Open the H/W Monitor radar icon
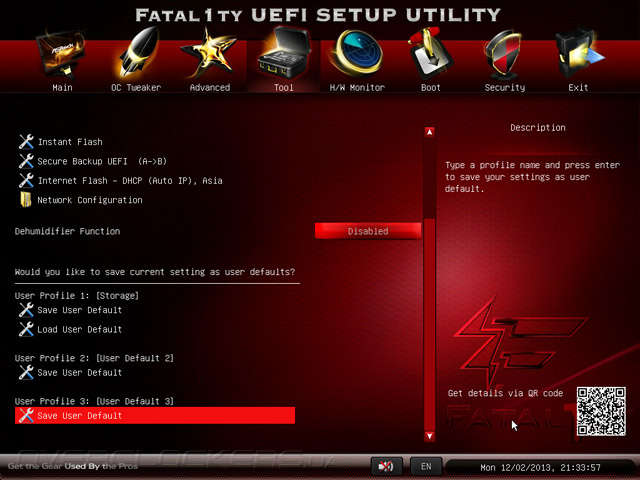Image resolution: width=640 pixels, height=480 pixels. [x=356, y=53]
